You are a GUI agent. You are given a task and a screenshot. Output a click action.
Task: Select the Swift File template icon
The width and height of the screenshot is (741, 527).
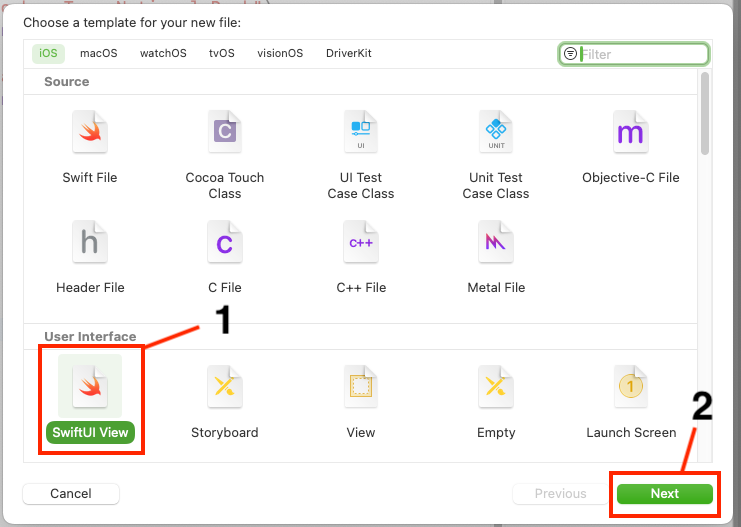click(x=90, y=132)
